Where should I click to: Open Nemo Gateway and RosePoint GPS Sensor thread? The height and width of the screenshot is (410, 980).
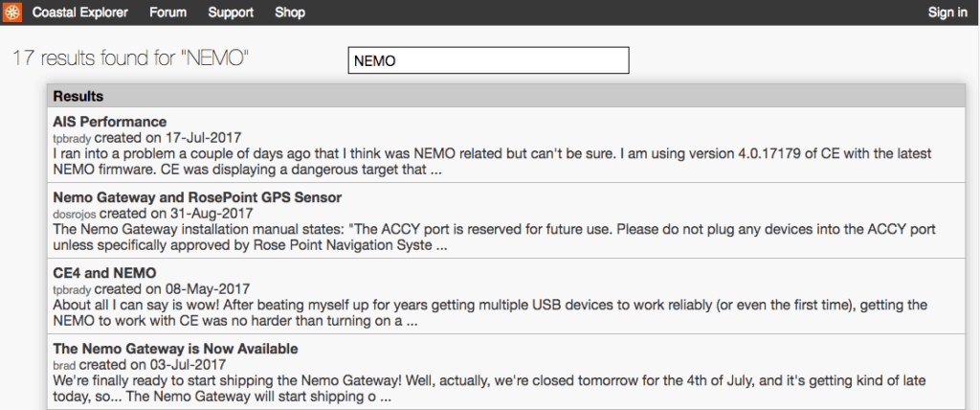coord(197,197)
